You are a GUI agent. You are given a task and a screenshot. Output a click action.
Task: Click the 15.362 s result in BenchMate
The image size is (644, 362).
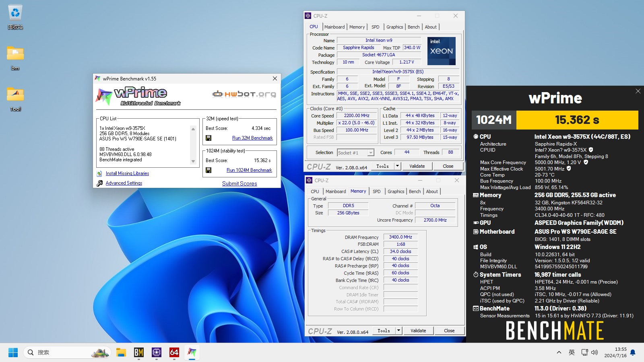(x=577, y=120)
